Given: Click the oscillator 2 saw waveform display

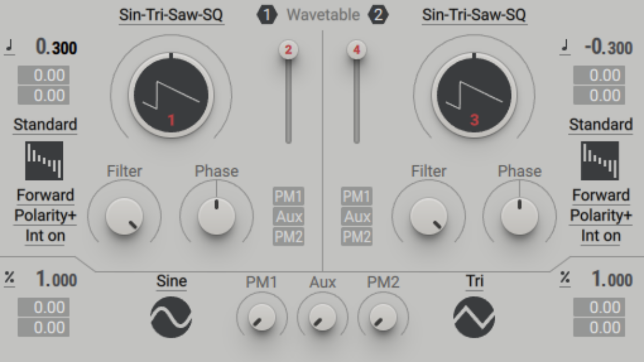Looking at the screenshot, I should 474,95.
